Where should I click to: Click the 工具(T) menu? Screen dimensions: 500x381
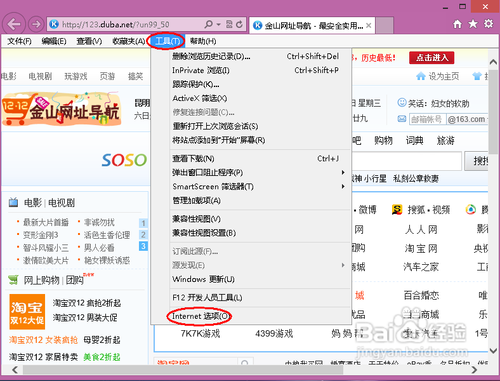tap(167, 41)
